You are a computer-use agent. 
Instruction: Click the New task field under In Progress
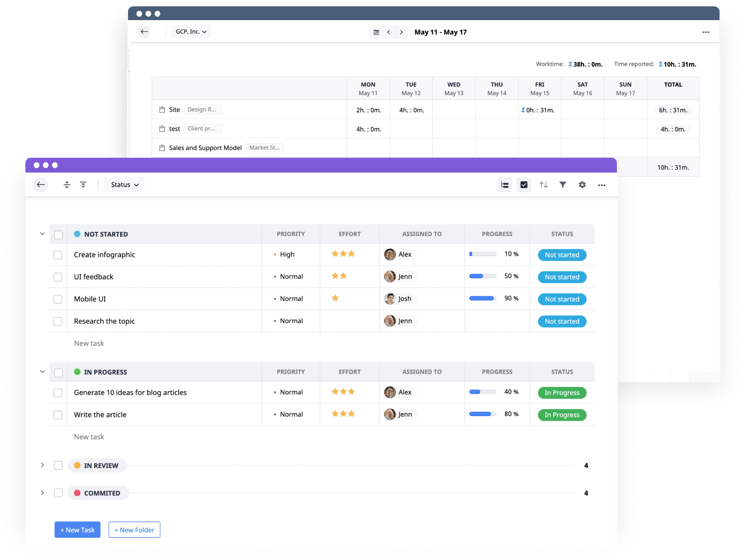coord(89,437)
